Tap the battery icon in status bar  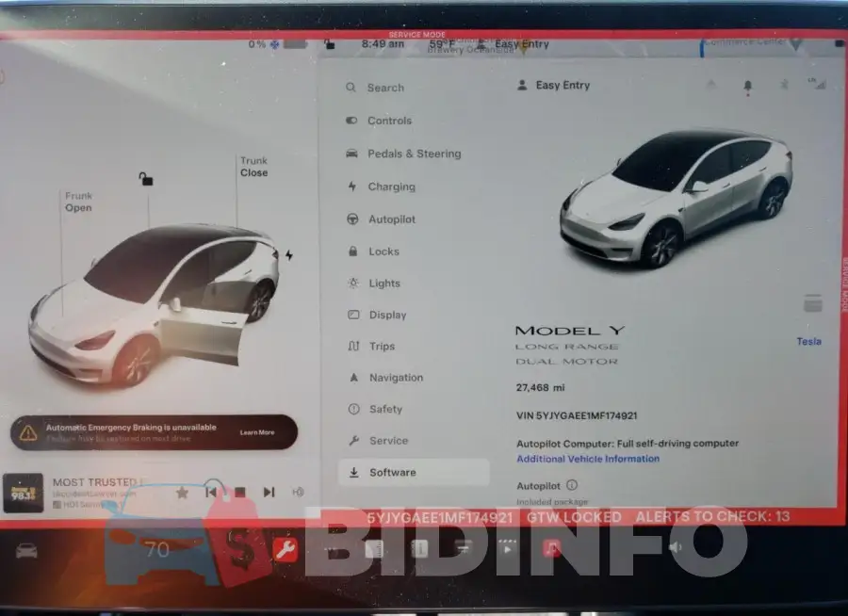(295, 44)
